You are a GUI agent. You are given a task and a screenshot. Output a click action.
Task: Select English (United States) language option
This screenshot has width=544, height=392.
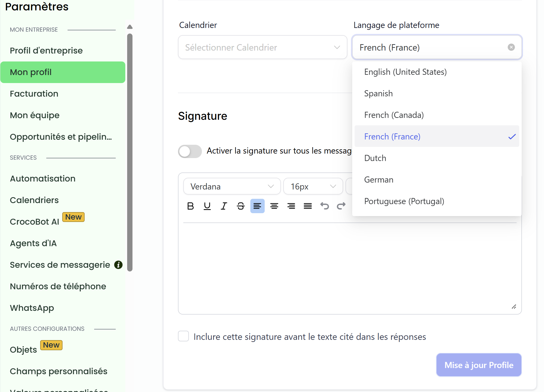coord(405,72)
